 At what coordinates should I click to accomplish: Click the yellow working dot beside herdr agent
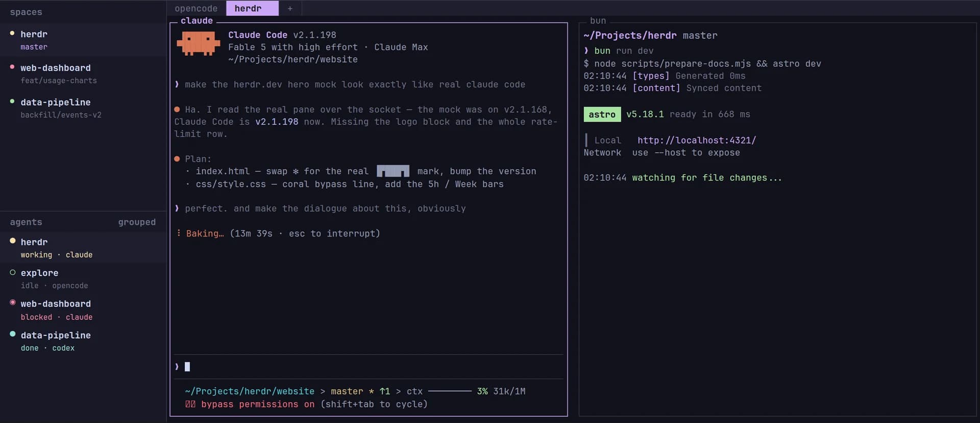tap(13, 241)
